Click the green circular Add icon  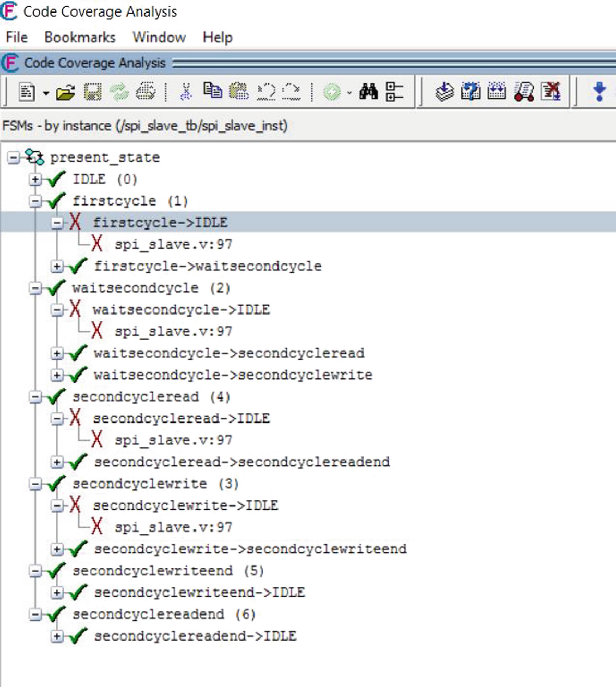[332, 93]
